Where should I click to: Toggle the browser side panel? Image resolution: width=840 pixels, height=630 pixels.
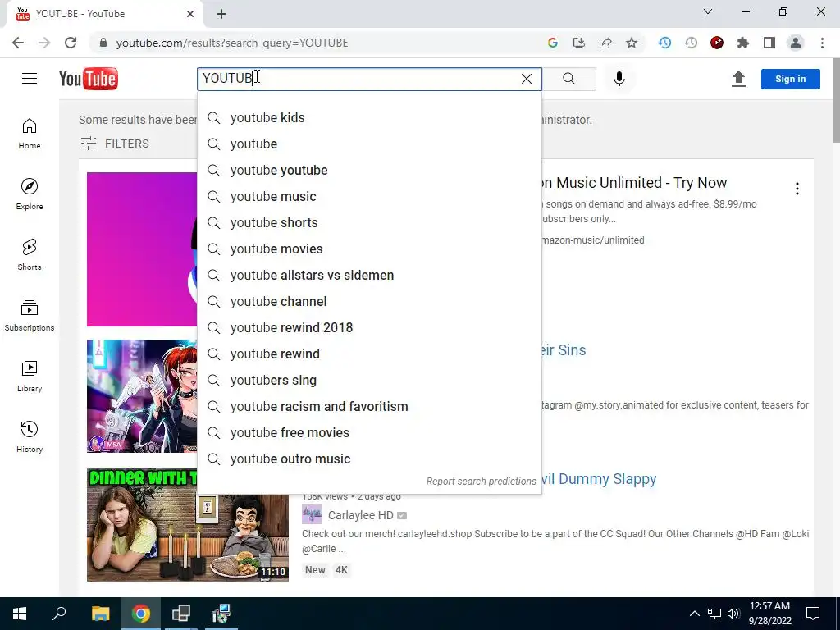coord(769,43)
